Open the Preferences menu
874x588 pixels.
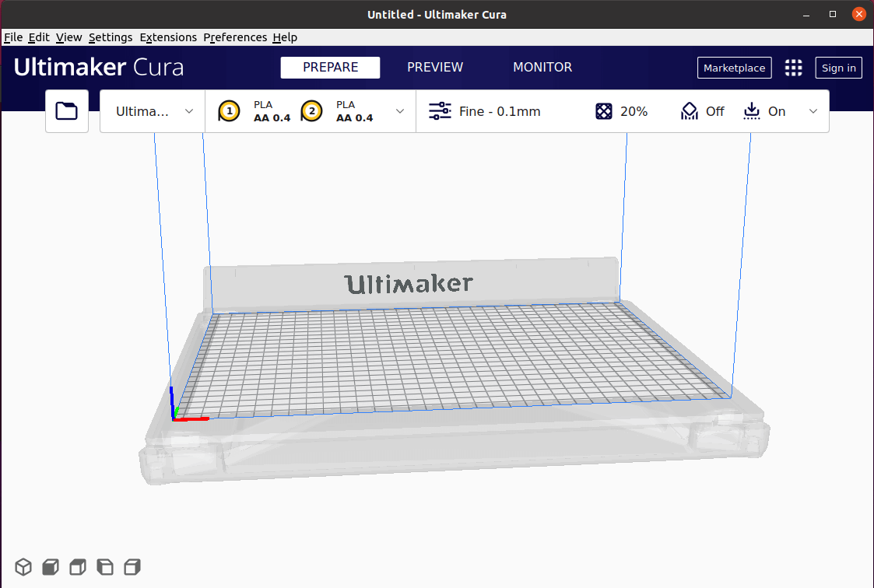(235, 37)
